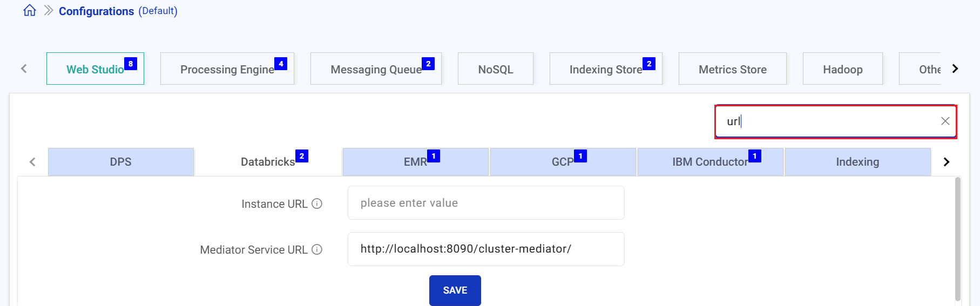This screenshot has height=306, width=980.
Task: Click the vertical scrollbar of settings panel
Action: point(958,240)
